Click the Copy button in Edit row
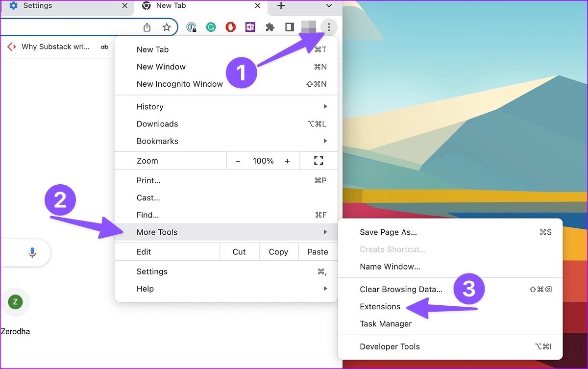Image resolution: width=588 pixels, height=369 pixels. (x=278, y=252)
